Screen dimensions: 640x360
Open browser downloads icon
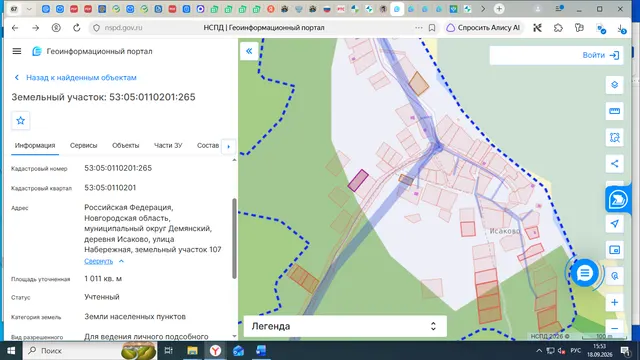tap(621, 28)
